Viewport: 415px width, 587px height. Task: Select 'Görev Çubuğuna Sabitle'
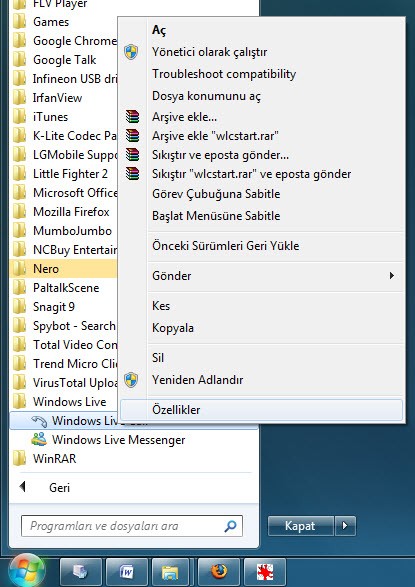tap(262, 194)
